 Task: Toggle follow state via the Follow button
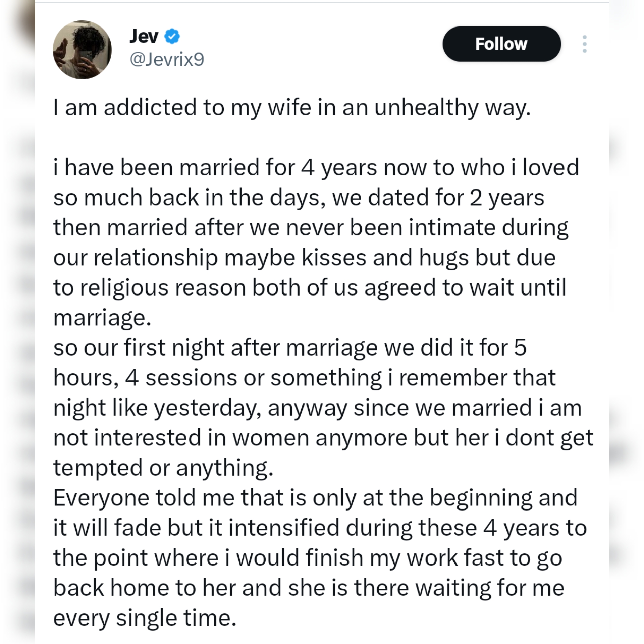click(x=502, y=44)
